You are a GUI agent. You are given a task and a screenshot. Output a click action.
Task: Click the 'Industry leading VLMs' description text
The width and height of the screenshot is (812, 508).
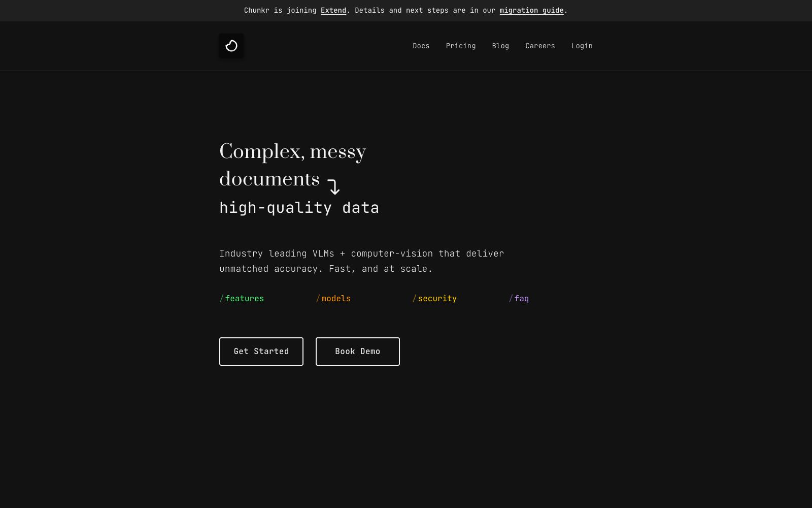[x=361, y=261]
